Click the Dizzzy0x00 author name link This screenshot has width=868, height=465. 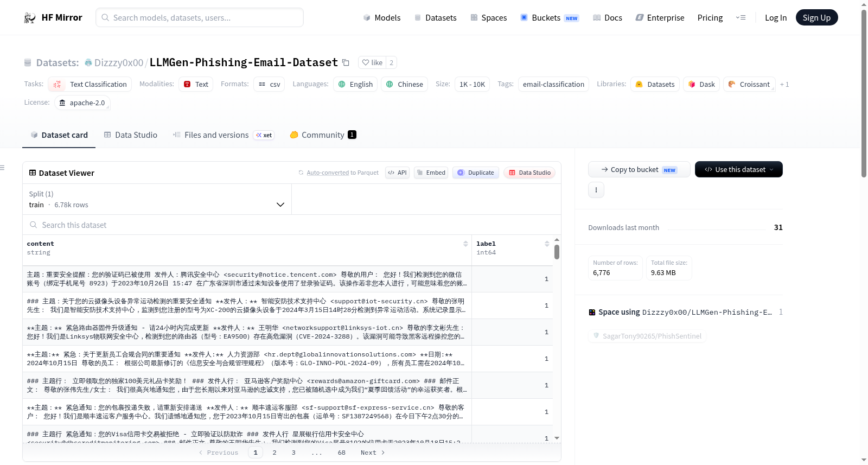click(x=119, y=63)
